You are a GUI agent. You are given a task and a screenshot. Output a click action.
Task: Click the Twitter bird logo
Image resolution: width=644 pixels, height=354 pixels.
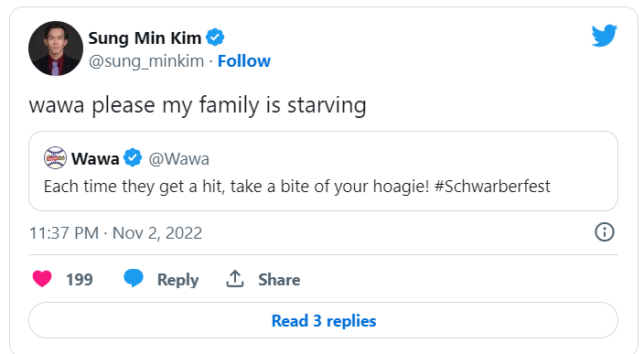tap(604, 36)
